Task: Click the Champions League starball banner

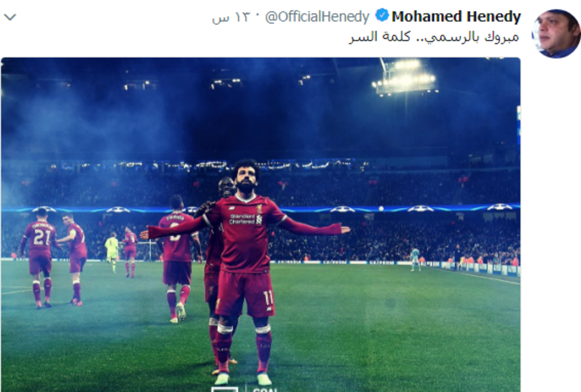Action: (260, 209)
